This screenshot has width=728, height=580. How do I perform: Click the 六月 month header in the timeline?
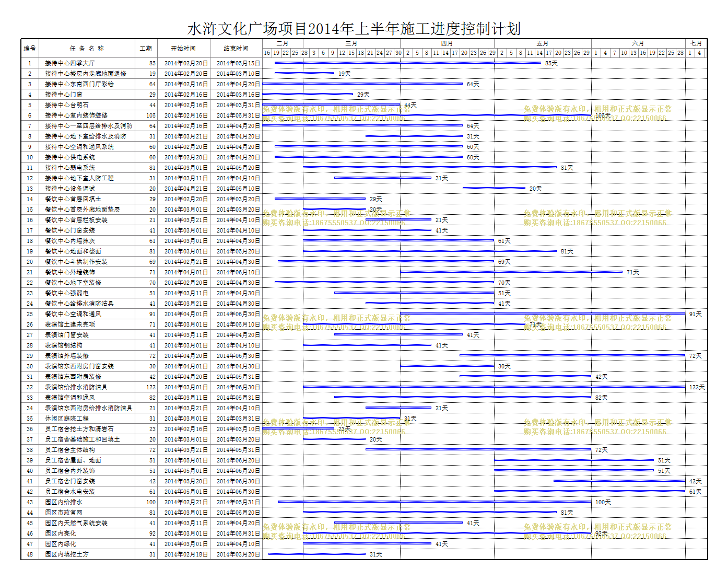638,43
